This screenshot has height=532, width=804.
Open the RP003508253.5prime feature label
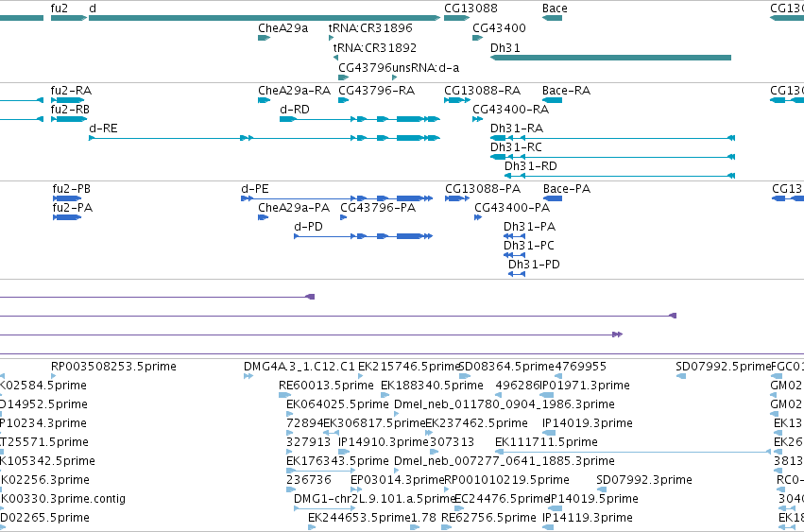pyautogui.click(x=113, y=367)
